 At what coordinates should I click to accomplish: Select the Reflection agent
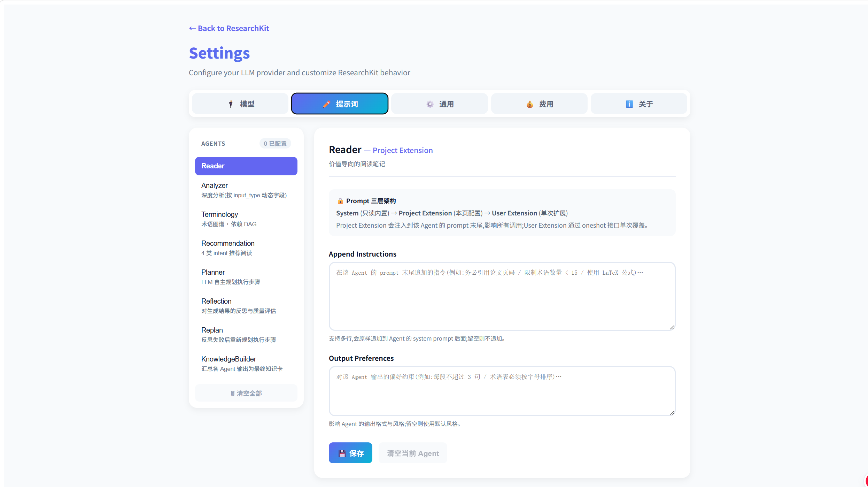pyautogui.click(x=246, y=306)
